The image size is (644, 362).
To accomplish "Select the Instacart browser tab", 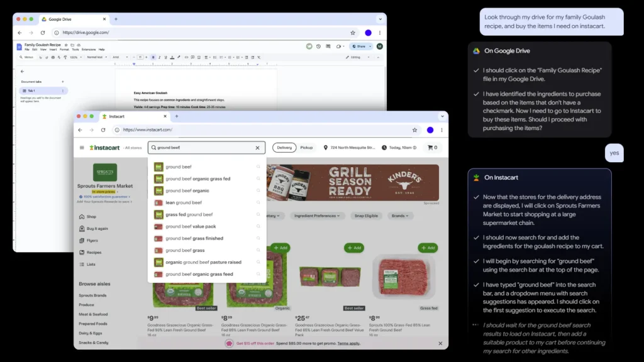I will 135,116.
